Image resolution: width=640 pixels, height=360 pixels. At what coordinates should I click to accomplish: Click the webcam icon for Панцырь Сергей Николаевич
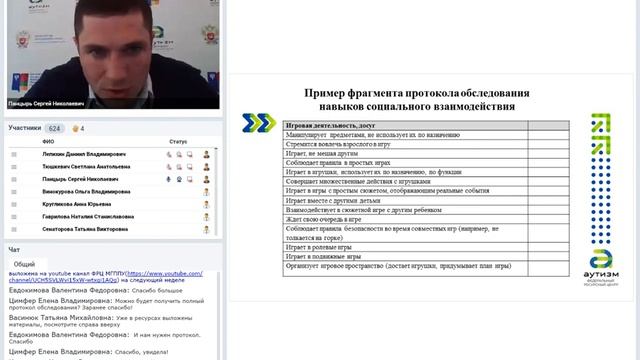(x=179, y=179)
